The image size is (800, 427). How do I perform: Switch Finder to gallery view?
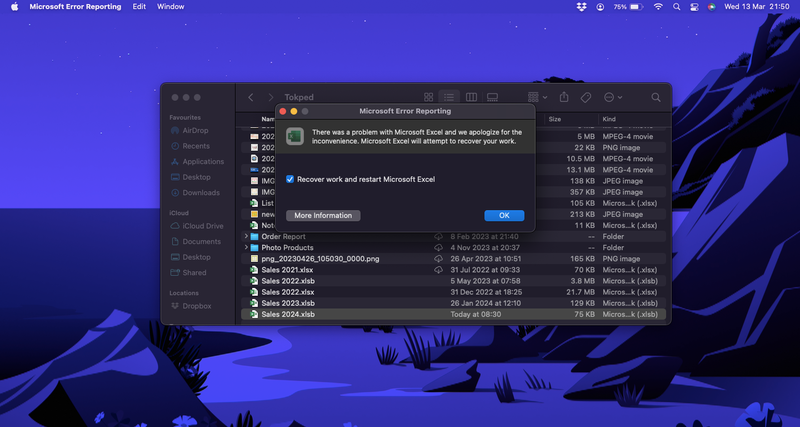pyautogui.click(x=492, y=97)
